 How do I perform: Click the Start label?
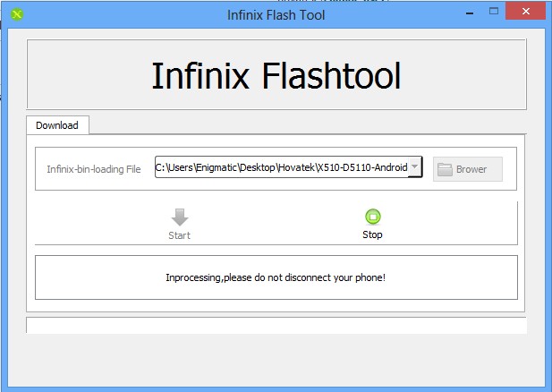(179, 235)
